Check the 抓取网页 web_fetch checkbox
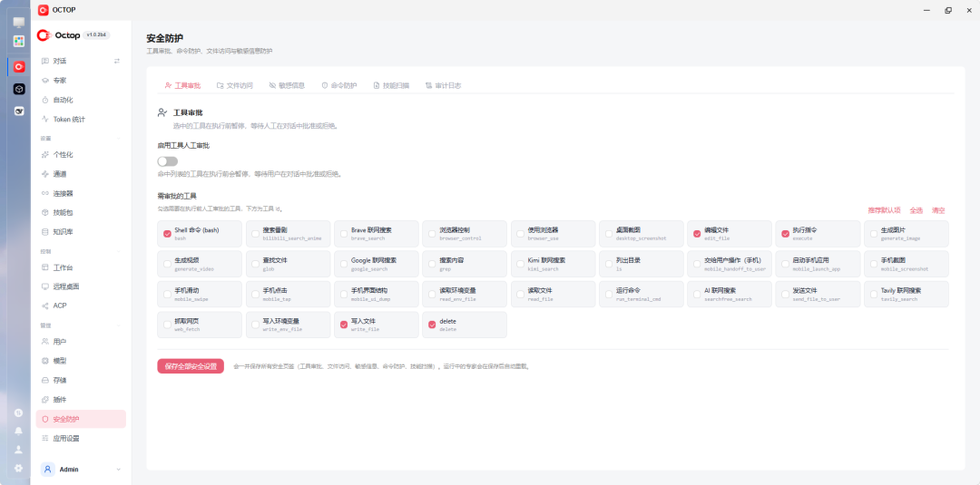 coord(168,325)
